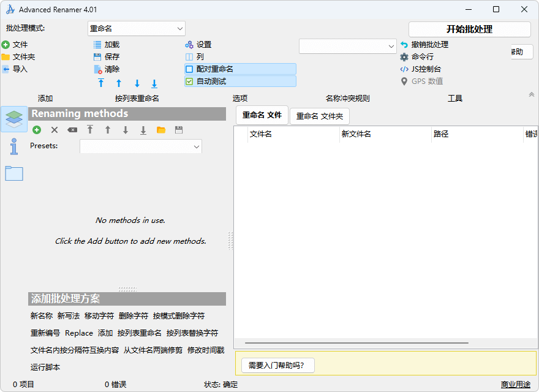
Task: Click the 加载 list load icon
Action: click(97, 45)
